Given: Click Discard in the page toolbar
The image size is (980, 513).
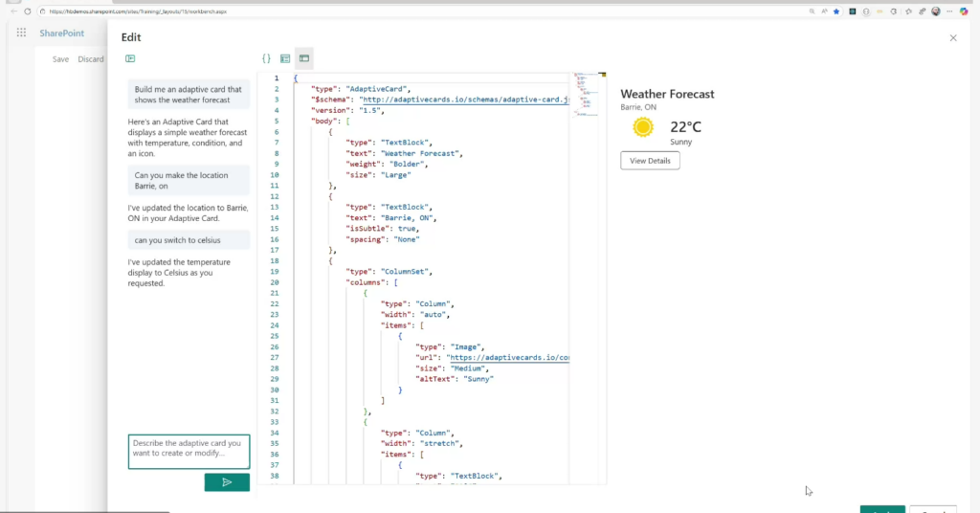Looking at the screenshot, I should (91, 59).
